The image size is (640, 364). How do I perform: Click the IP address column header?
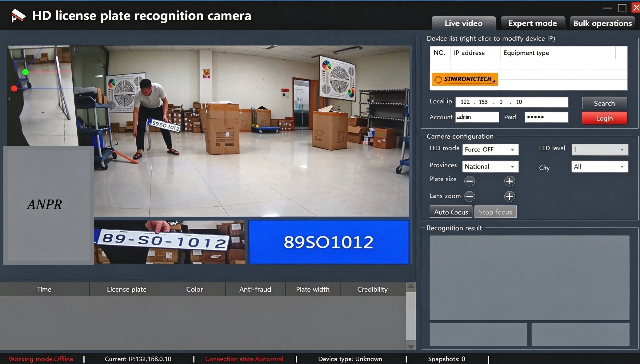(469, 53)
